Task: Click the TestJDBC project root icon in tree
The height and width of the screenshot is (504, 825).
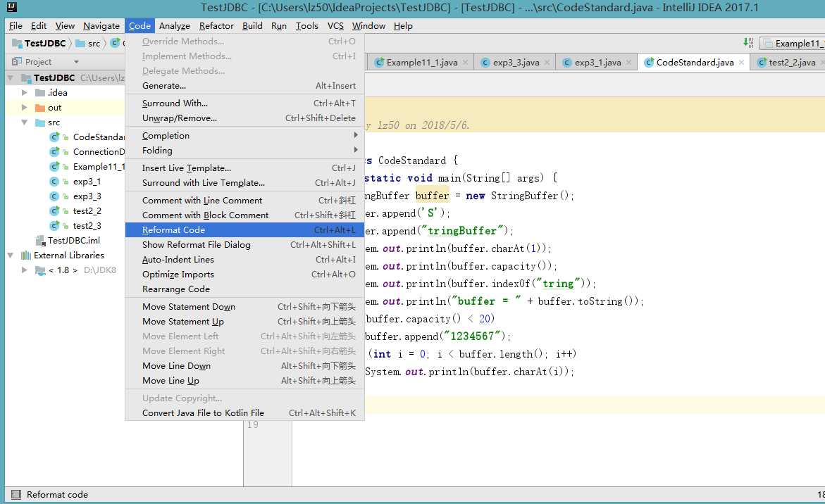Action: tap(26, 77)
